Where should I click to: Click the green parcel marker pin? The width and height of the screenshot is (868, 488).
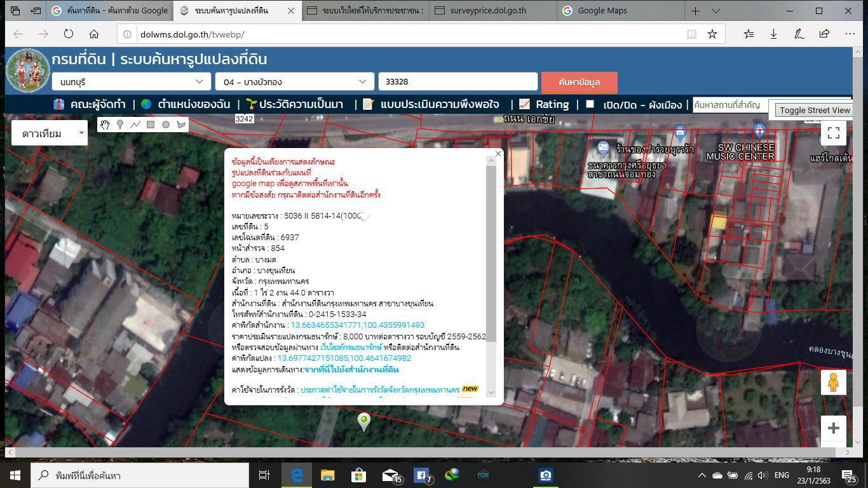[x=363, y=421]
